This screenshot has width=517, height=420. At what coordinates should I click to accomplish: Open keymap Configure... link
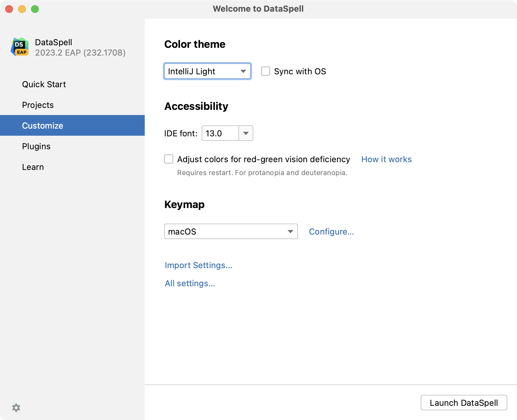click(332, 232)
